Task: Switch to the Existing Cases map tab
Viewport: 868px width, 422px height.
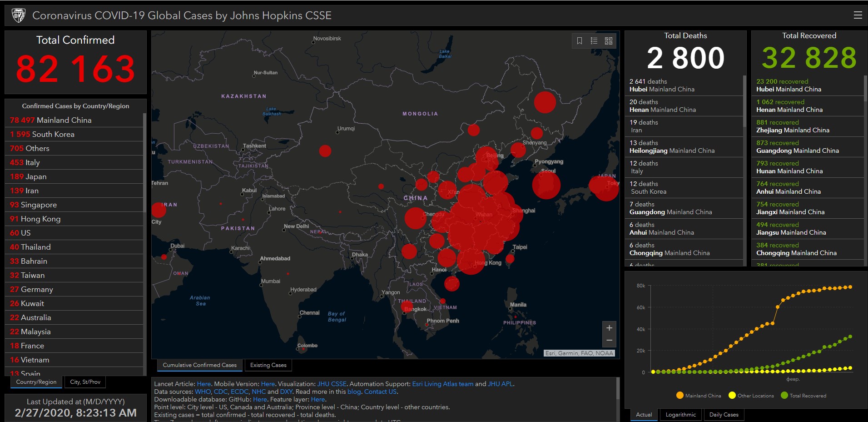Action: (268, 365)
